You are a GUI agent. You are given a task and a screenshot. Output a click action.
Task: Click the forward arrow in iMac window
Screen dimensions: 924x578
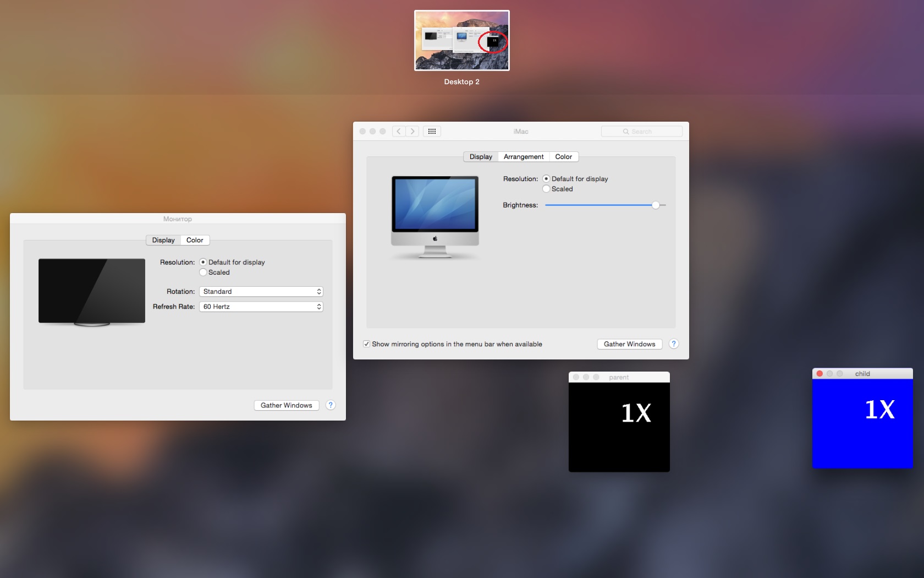click(413, 132)
